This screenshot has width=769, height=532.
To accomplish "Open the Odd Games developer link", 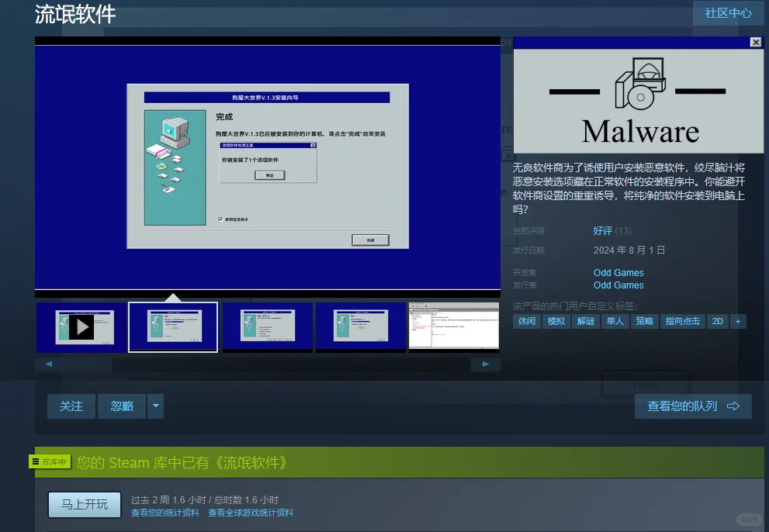I will coord(618,273).
